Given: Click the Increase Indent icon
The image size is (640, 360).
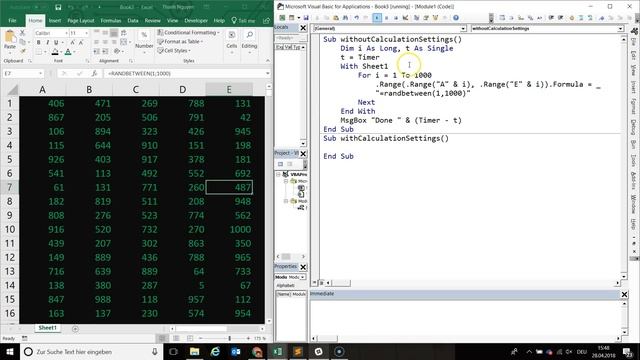Looking at the screenshot, I should (x=105, y=51).
